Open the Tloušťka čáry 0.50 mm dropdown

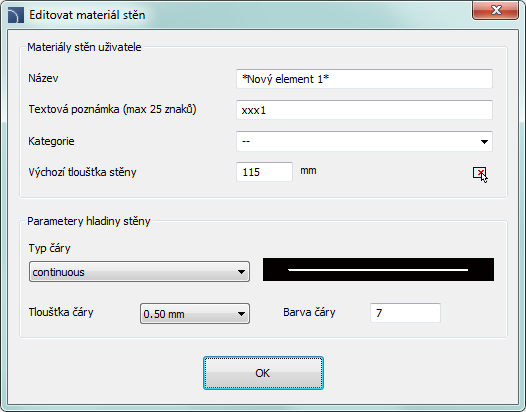click(x=195, y=314)
